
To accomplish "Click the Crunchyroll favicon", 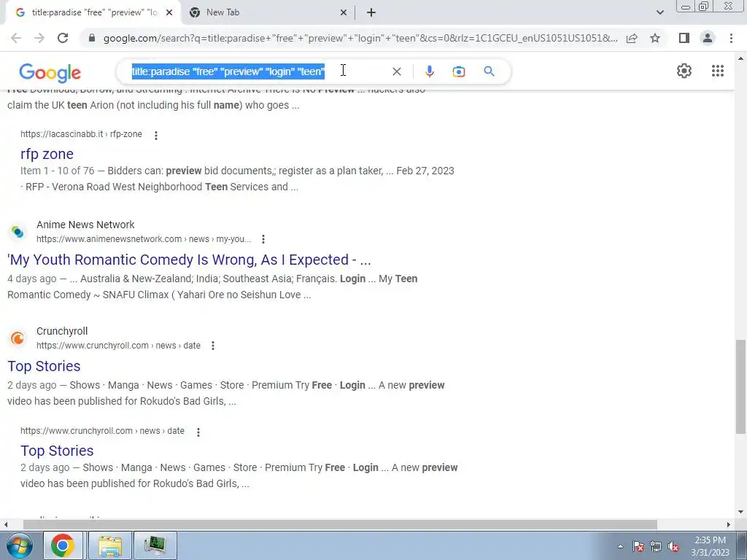I will click(18, 338).
